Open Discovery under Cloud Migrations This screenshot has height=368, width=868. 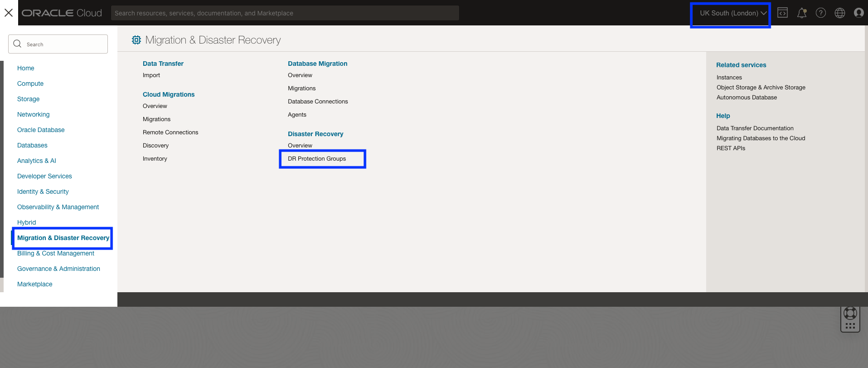point(156,146)
